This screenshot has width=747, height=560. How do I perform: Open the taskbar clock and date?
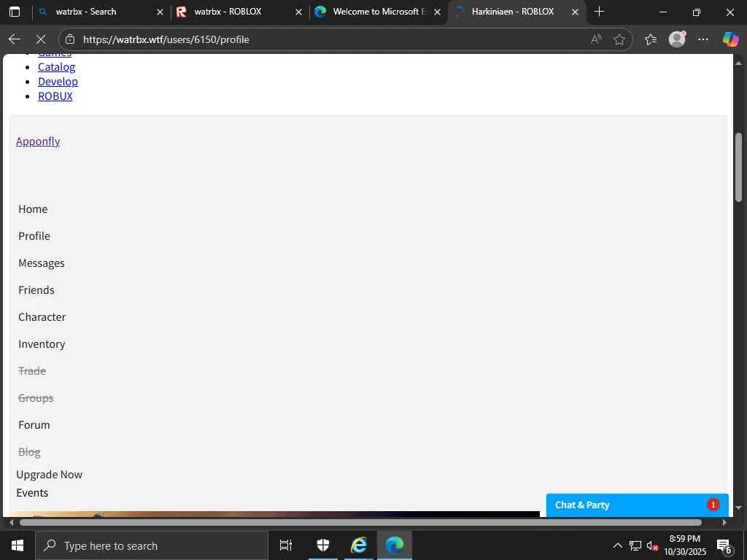pos(685,545)
